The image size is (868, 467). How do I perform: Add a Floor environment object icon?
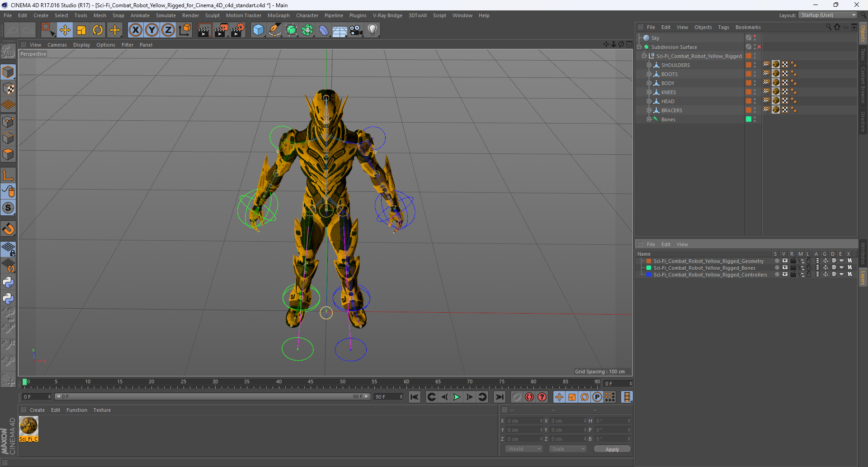[340, 30]
